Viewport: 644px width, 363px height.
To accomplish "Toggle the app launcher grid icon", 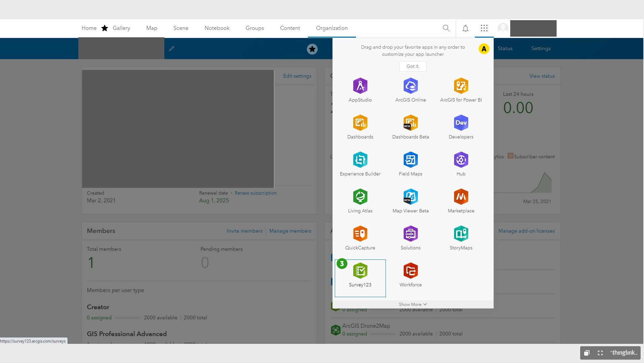I will pos(484,28).
